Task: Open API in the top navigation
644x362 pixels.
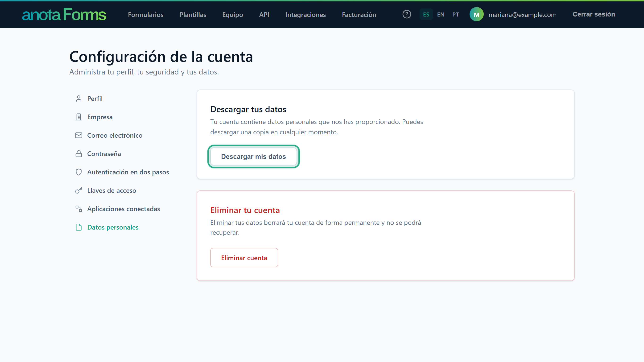Action: click(264, 15)
